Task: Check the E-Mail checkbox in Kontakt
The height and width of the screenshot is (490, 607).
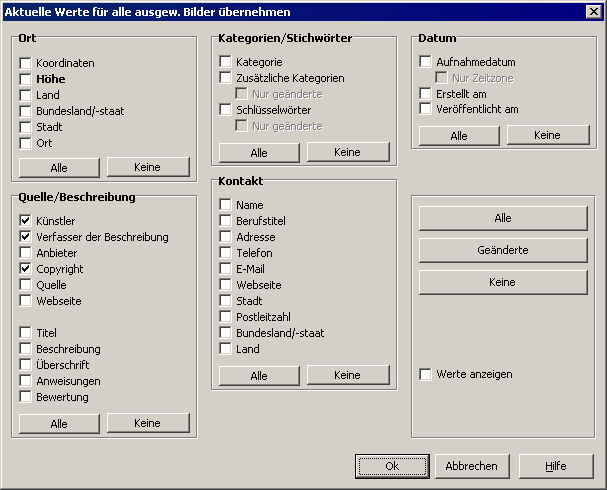Action: tap(226, 269)
